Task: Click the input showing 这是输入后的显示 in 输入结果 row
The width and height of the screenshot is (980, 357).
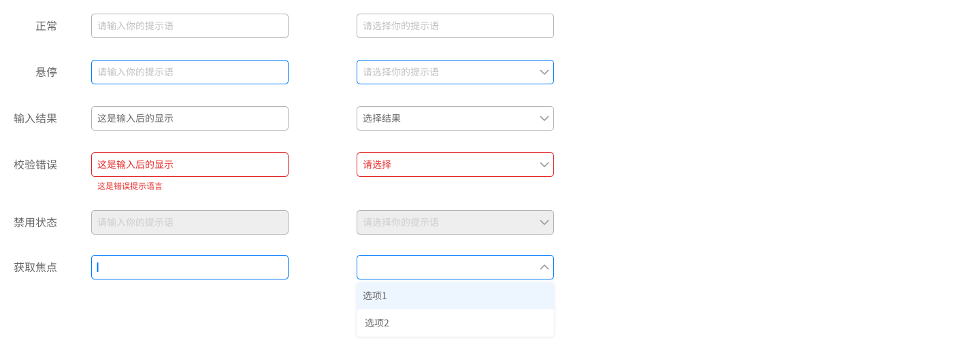Action: click(x=189, y=118)
